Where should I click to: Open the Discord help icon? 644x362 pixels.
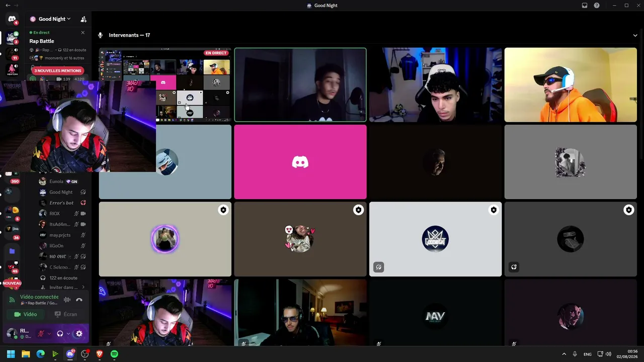(597, 6)
